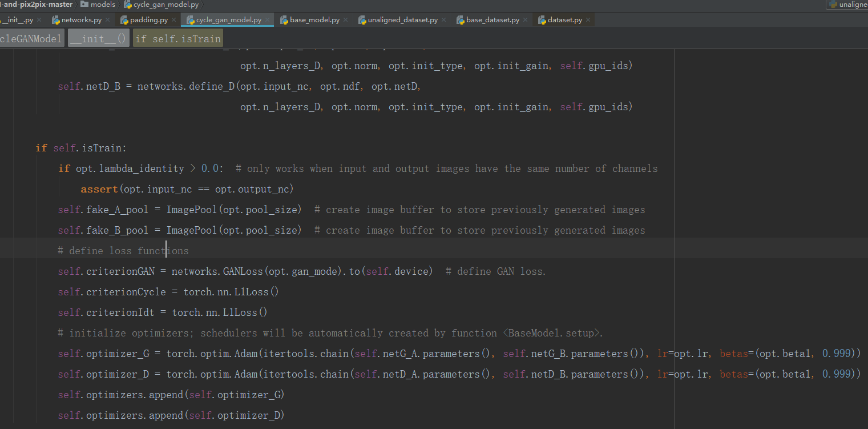Click the Python icon on the base_model.py tab
The image size is (868, 429).
pyautogui.click(x=284, y=19)
